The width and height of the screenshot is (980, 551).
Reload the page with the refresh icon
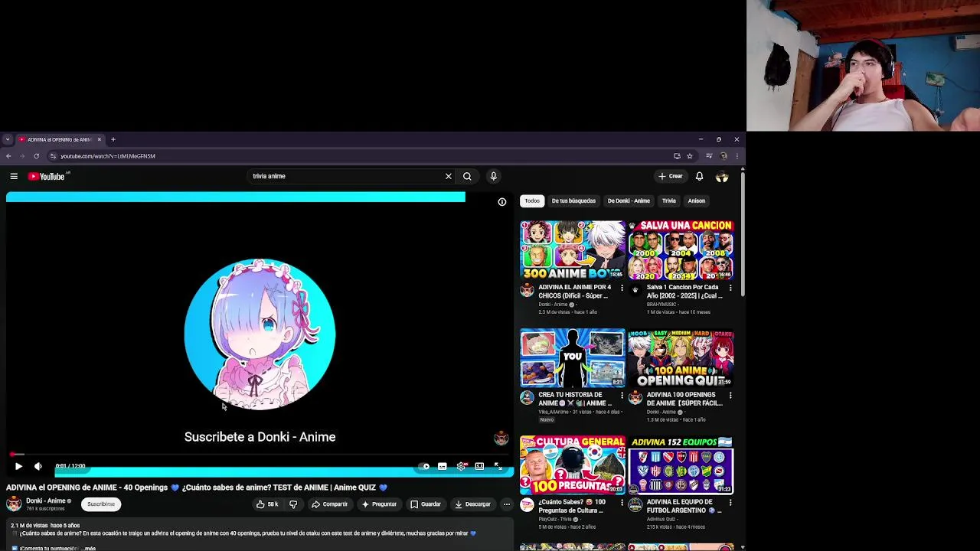tap(36, 156)
